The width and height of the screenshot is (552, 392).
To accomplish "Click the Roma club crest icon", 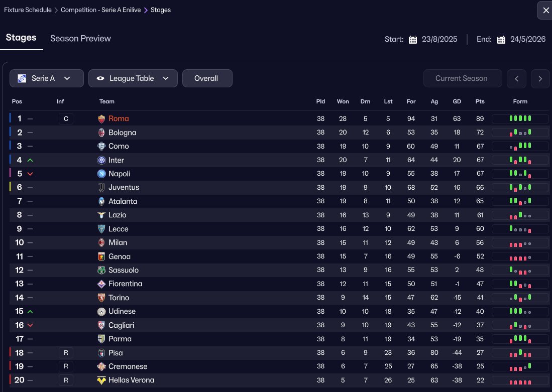I will [101, 119].
